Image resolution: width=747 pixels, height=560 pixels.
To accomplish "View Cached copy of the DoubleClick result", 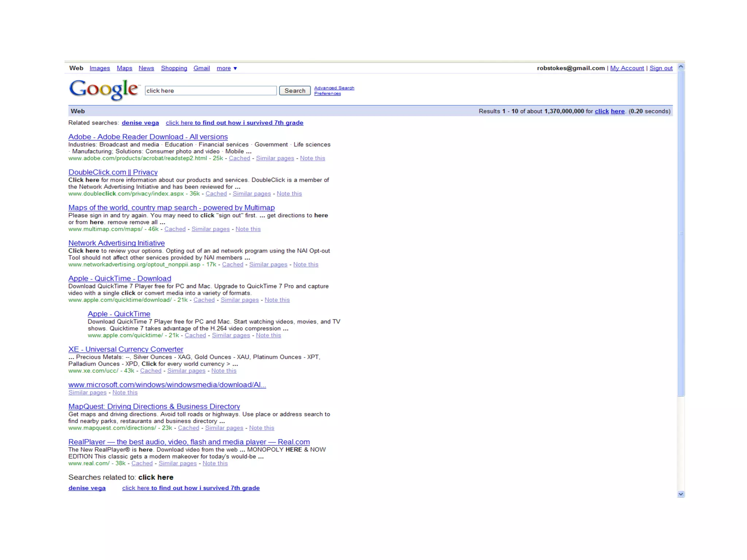I will click(216, 194).
